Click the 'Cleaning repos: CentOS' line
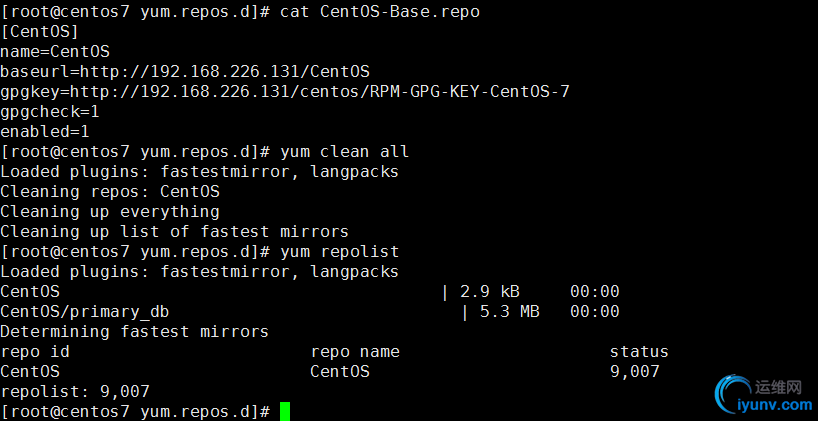Viewport: 818px width, 421px height. tap(110, 191)
